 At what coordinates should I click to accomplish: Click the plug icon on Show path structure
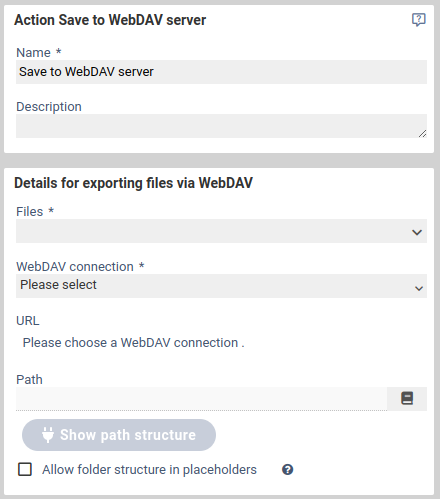point(48,435)
